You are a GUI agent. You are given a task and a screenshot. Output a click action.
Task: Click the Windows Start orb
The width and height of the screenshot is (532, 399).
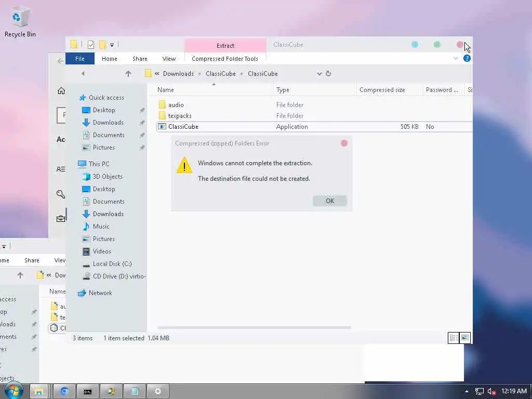click(x=14, y=391)
